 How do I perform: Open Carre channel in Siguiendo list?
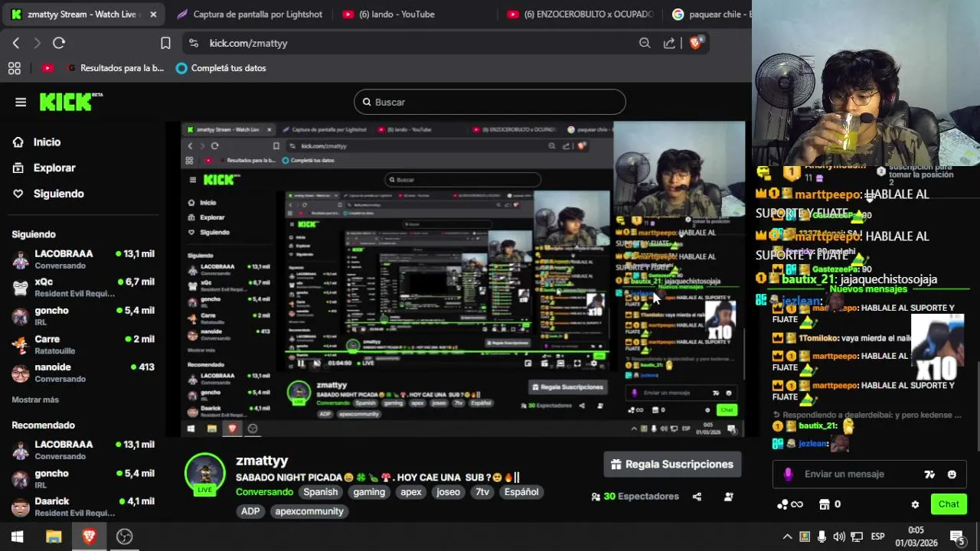tap(83, 344)
